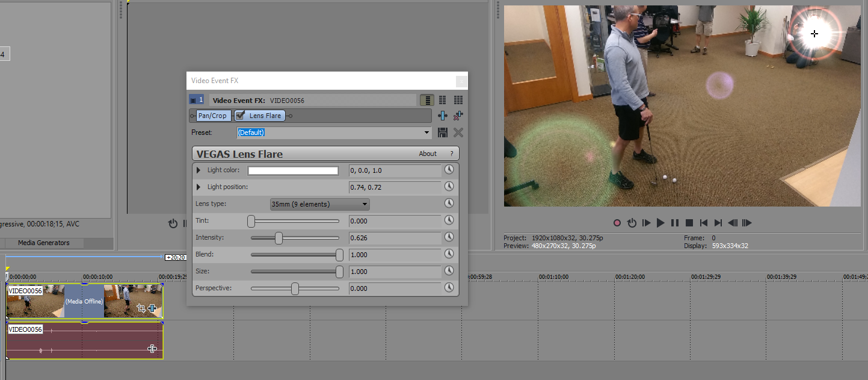Viewport: 868px width, 380px height.
Task: Select the VIDEO0056 video clip thumbnail on timeline
Action: click(84, 301)
